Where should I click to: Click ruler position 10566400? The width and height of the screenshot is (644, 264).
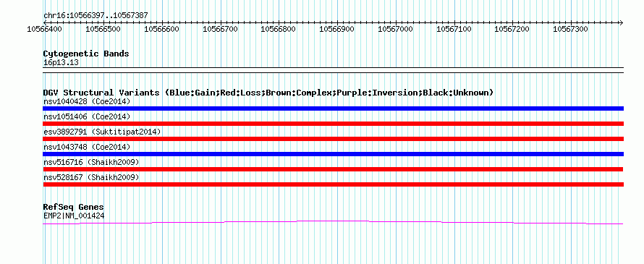tap(44, 29)
